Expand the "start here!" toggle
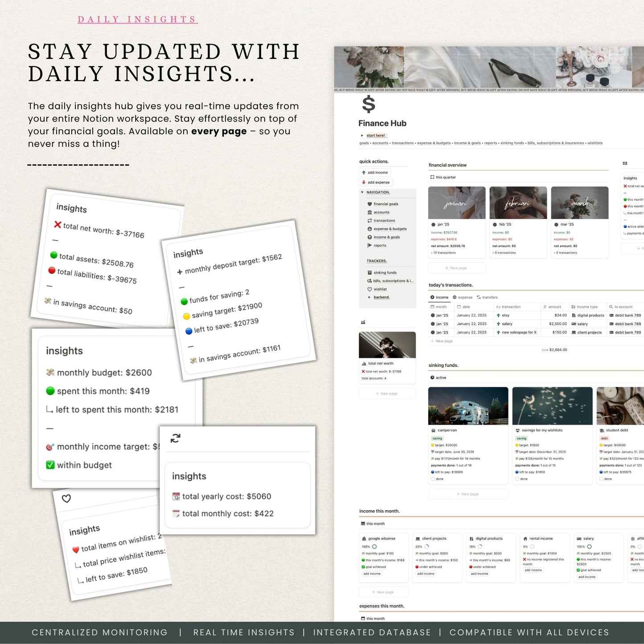The image size is (644, 644). point(362,135)
